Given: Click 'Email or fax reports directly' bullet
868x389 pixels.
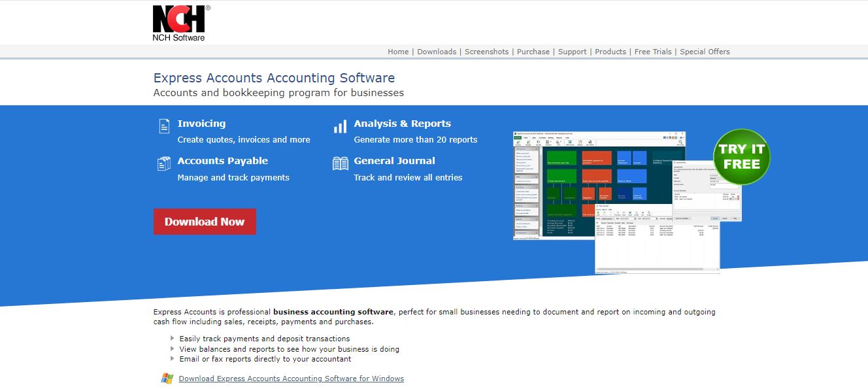Looking at the screenshot, I should 265,359.
